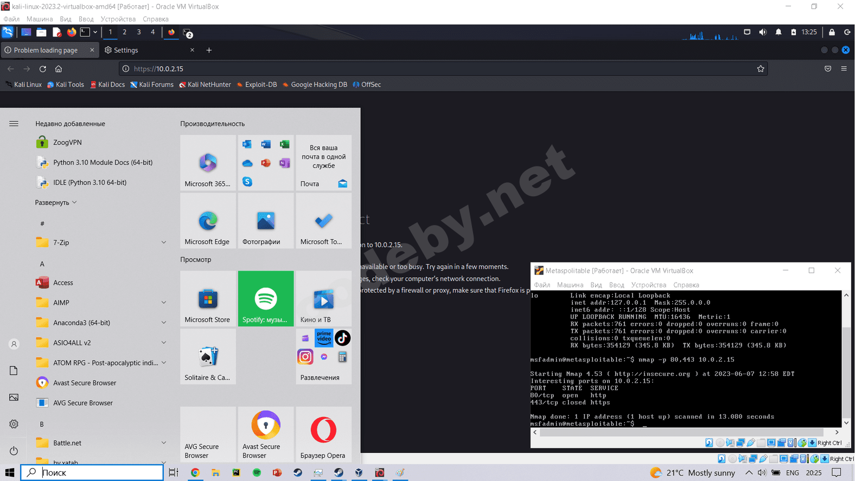This screenshot has width=868, height=481.
Task: Open the Exploit-DB bookmark
Action: tap(257, 85)
